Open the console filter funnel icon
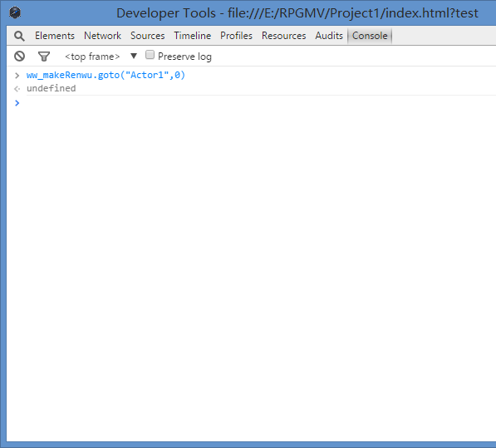 click(44, 57)
